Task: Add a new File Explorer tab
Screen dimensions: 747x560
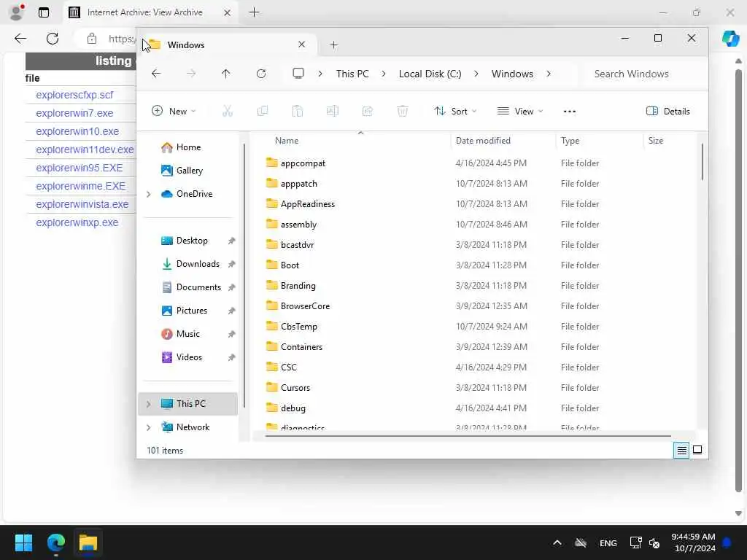Action: coord(333,44)
